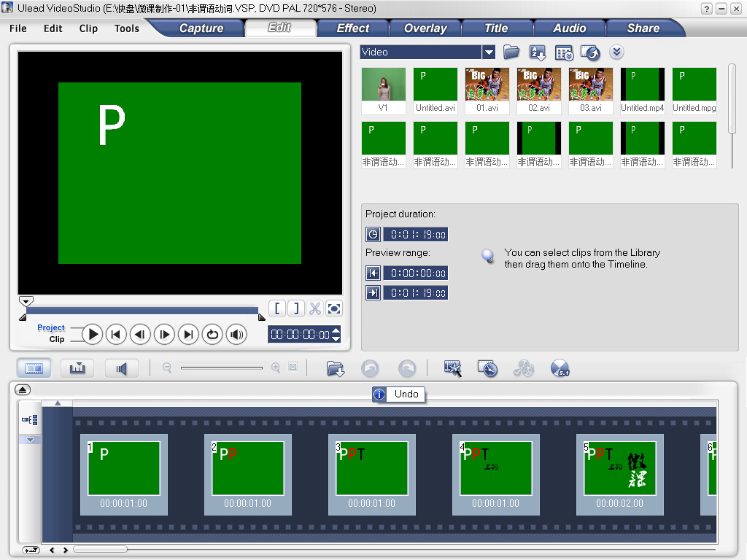Click the preview scrubber trim bar
The height and width of the screenshot is (560, 747).
pos(142,311)
